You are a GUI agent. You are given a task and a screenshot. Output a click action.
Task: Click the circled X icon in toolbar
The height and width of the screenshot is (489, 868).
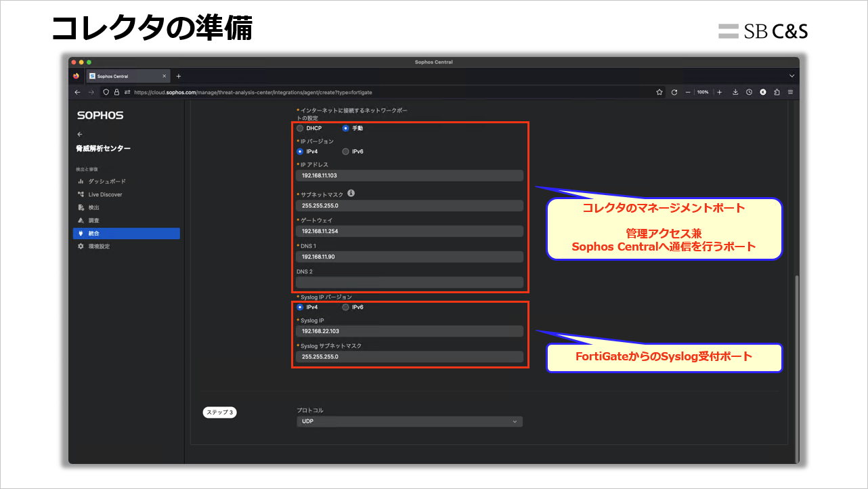click(763, 92)
